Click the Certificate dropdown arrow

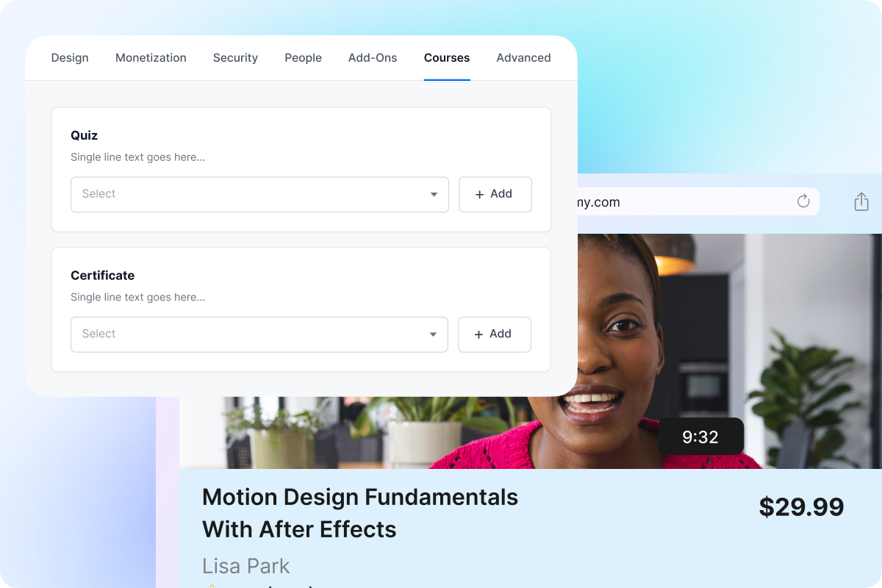tap(434, 334)
